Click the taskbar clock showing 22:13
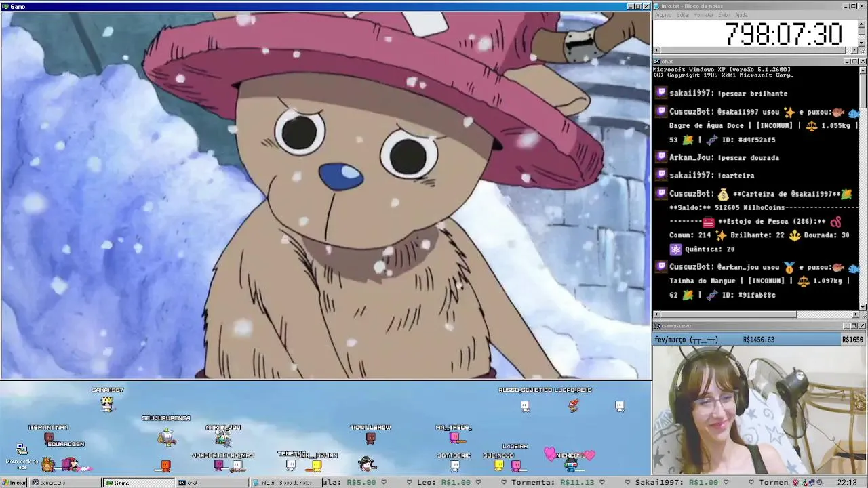This screenshot has height=488, width=868. coord(846,483)
